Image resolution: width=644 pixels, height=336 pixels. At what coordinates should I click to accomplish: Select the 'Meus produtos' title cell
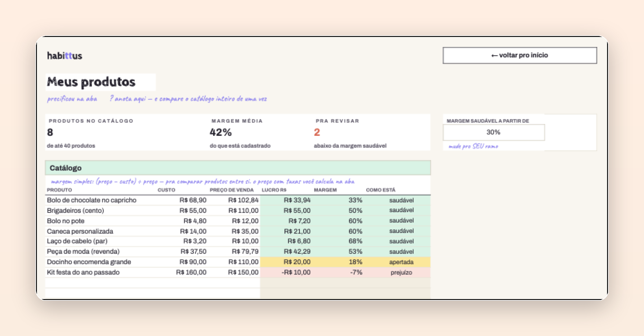click(x=101, y=82)
